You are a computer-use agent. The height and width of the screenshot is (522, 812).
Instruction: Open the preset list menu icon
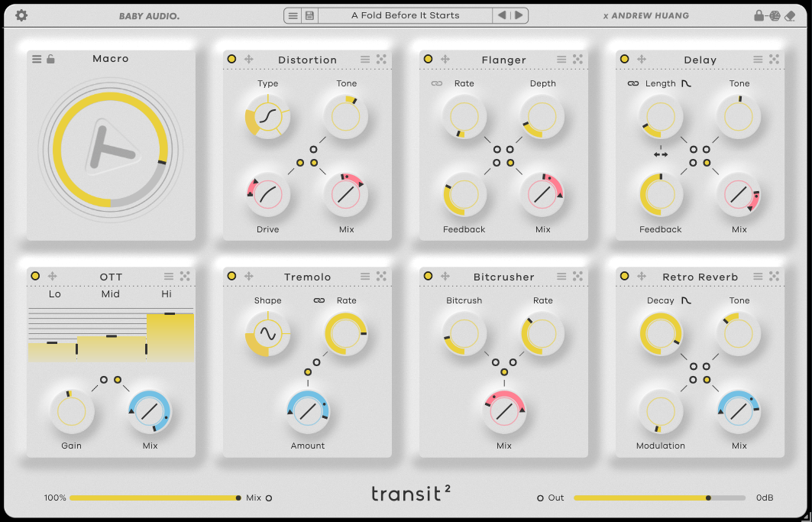(x=293, y=15)
